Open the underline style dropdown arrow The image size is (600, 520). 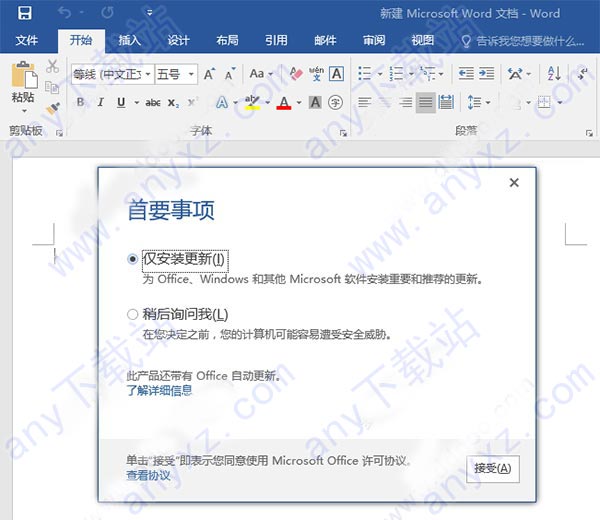click(137, 103)
